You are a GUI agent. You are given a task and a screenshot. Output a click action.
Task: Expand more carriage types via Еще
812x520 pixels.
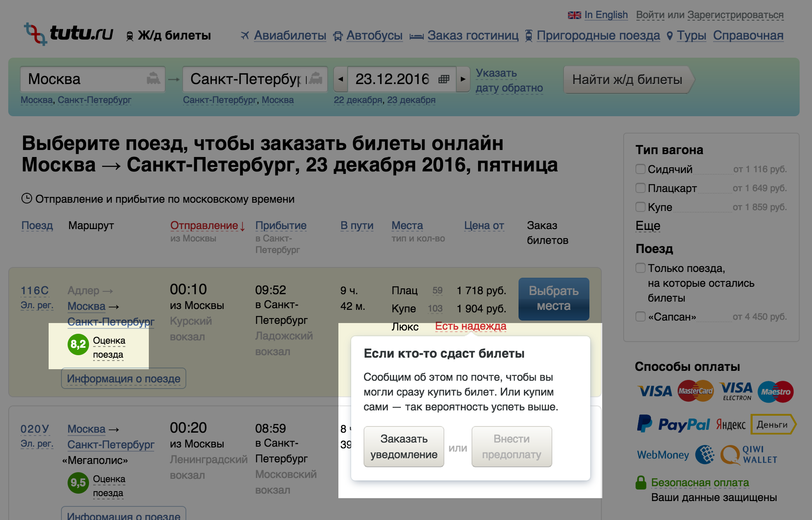pos(648,226)
